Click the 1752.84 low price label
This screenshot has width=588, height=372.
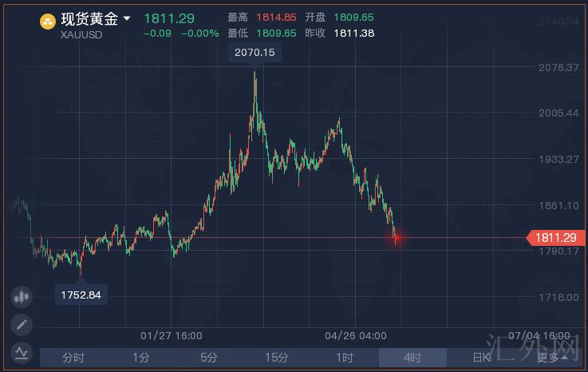(x=81, y=295)
